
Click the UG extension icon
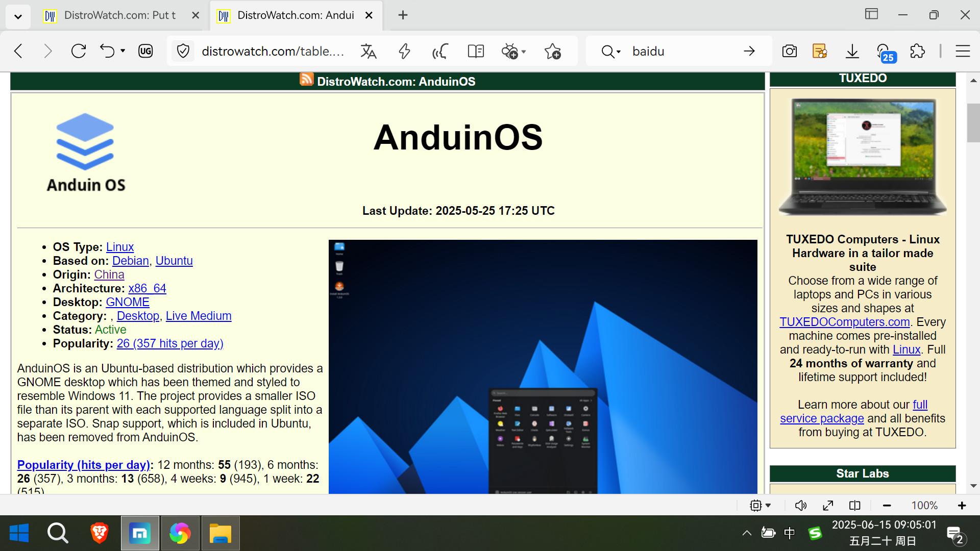(x=145, y=51)
